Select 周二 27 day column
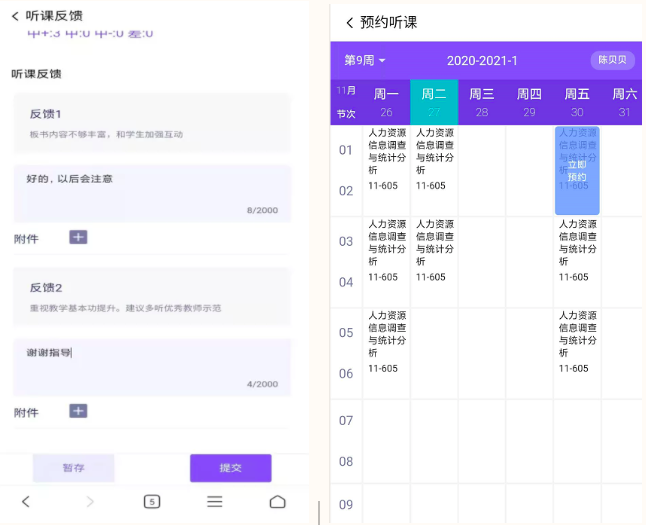 [434, 102]
